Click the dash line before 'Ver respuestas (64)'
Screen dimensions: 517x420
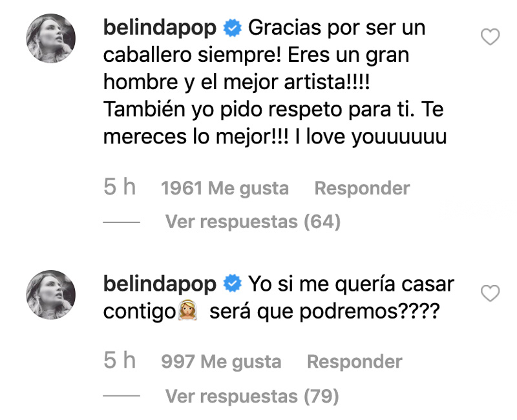[121, 222]
